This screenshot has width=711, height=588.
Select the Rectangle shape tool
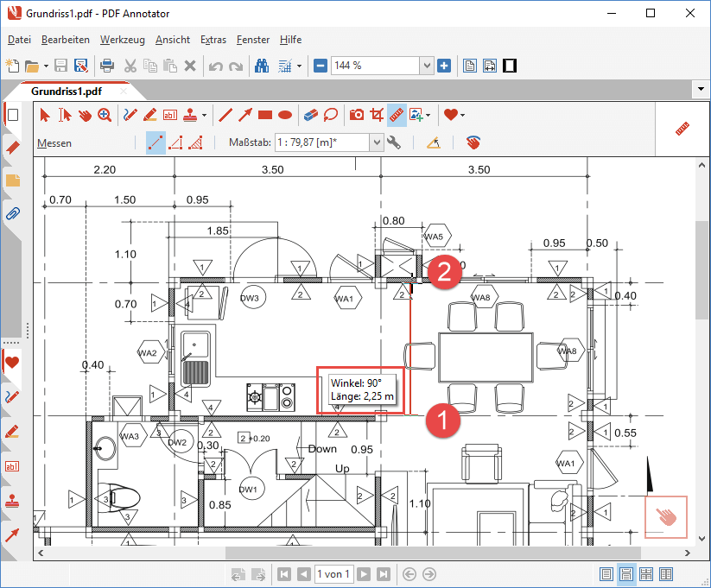[265, 115]
